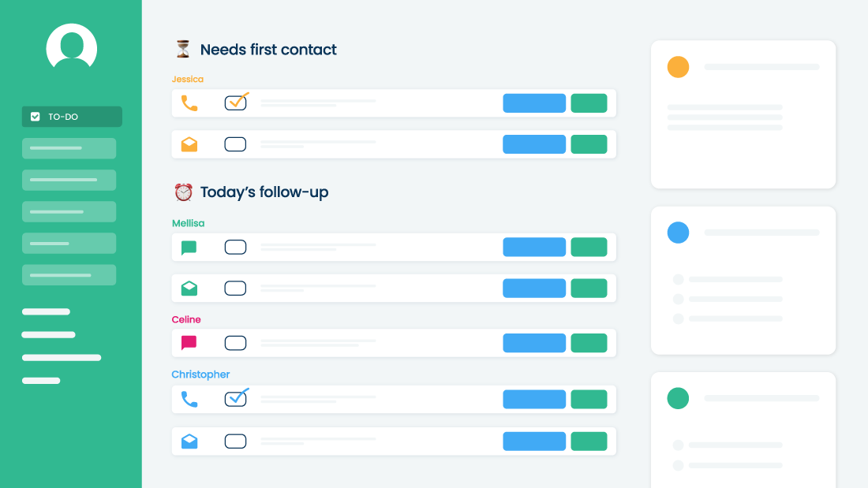Uncheck Christopher's completed phone call task

pos(236,398)
